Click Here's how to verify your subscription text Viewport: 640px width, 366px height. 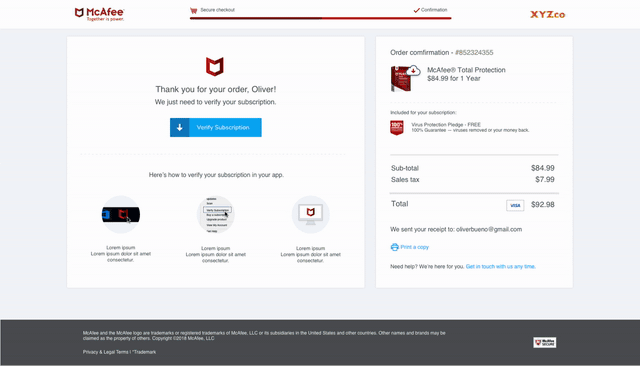pyautogui.click(x=216, y=175)
